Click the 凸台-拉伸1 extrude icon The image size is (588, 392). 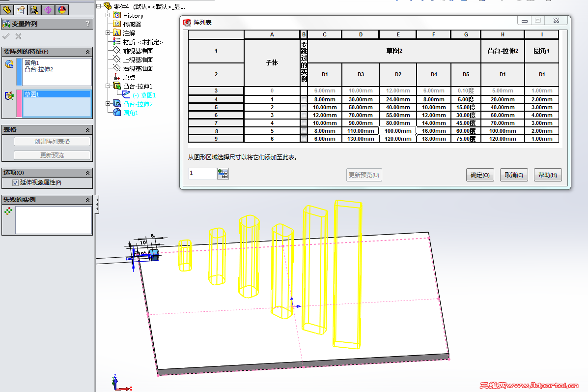(x=117, y=86)
